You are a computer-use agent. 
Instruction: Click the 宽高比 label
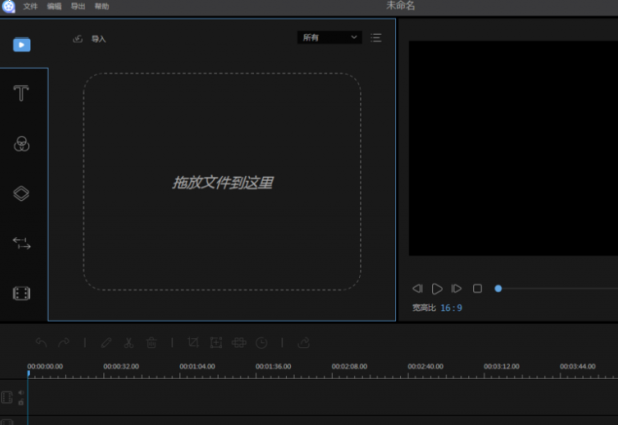[424, 308]
